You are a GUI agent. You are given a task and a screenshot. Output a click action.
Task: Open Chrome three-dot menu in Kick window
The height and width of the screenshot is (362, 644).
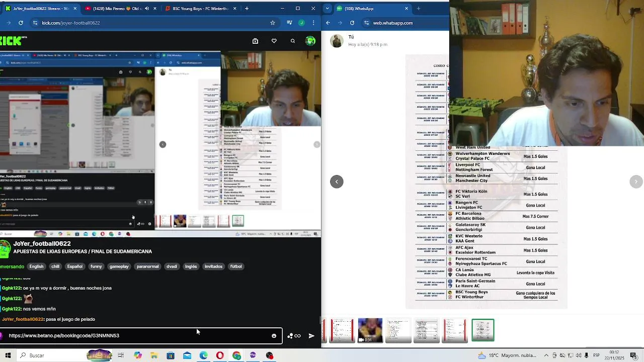[314, 23]
